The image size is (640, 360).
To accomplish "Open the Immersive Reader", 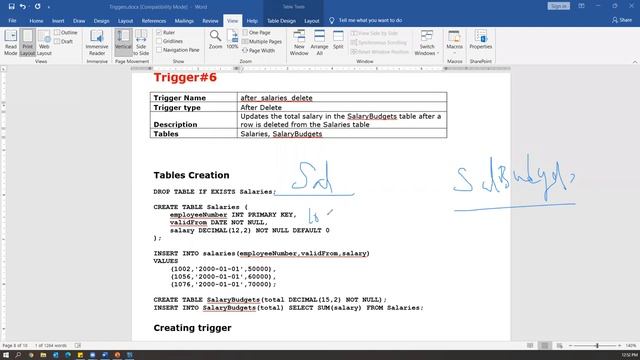I will tap(97, 42).
